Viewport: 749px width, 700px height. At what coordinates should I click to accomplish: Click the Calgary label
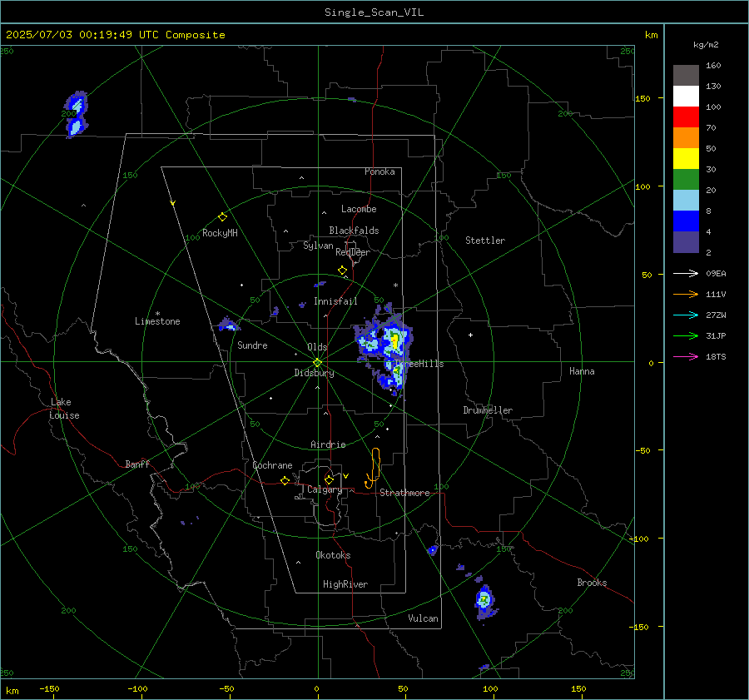pyautogui.click(x=325, y=489)
